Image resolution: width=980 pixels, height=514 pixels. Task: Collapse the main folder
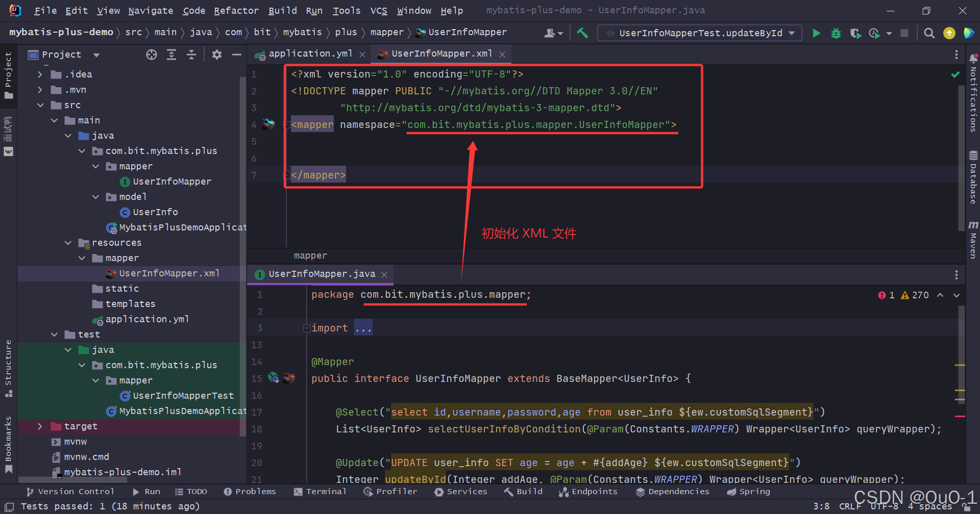[54, 120]
